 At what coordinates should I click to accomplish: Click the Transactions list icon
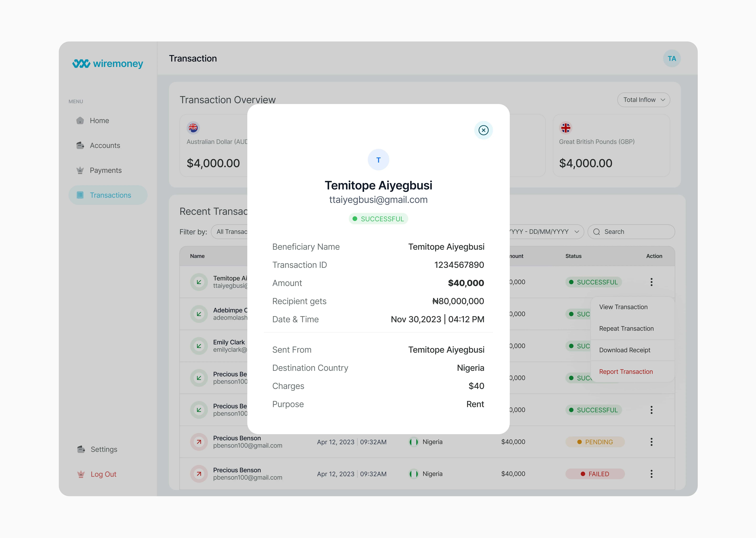tap(80, 195)
